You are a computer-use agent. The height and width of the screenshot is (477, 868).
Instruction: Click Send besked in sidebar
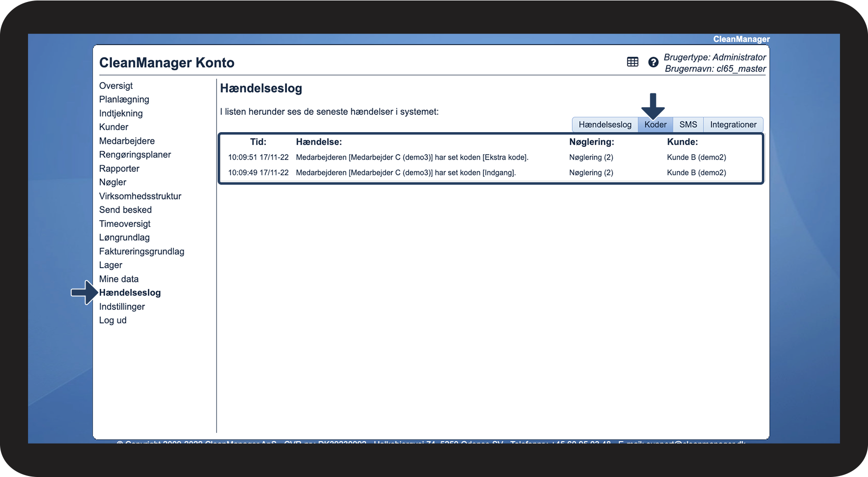coord(125,210)
